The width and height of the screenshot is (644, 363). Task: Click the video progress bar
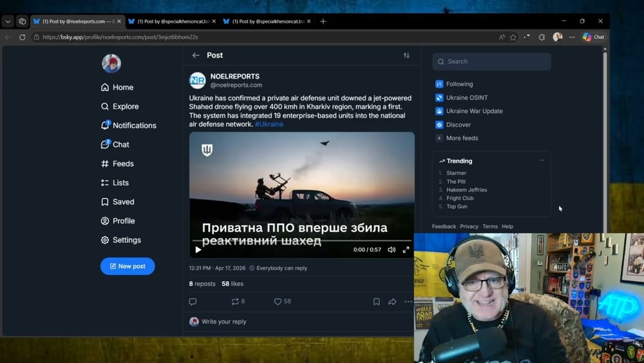point(303,241)
